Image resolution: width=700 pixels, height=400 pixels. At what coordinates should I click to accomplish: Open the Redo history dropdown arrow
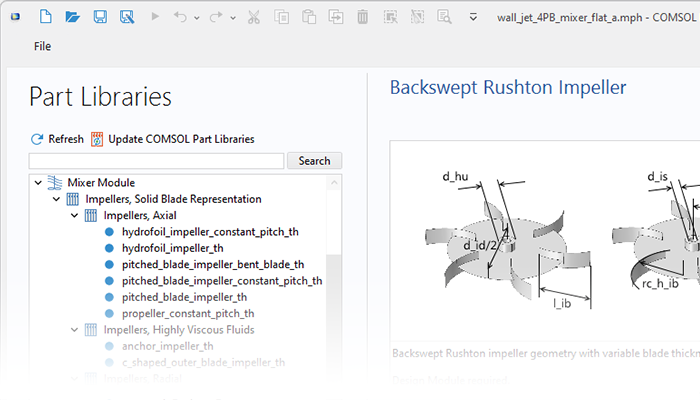click(233, 18)
